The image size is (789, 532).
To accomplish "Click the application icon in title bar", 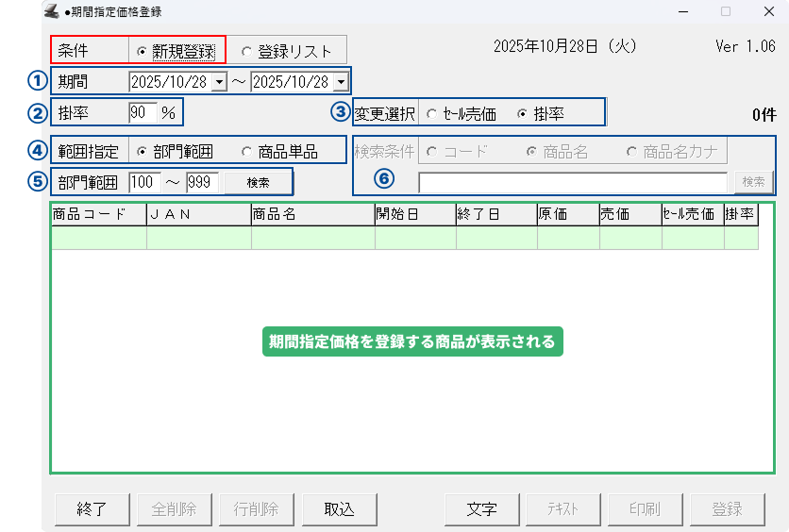I will 51,11.
